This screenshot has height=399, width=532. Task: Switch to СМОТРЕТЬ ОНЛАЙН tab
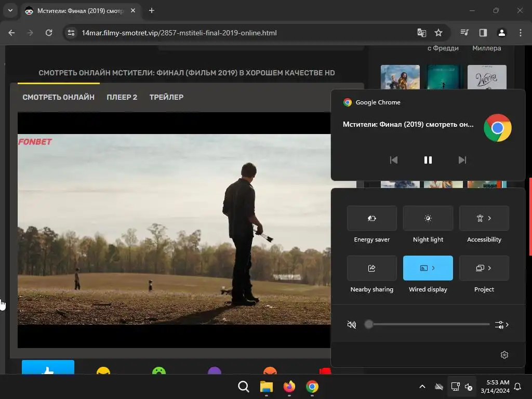58,97
